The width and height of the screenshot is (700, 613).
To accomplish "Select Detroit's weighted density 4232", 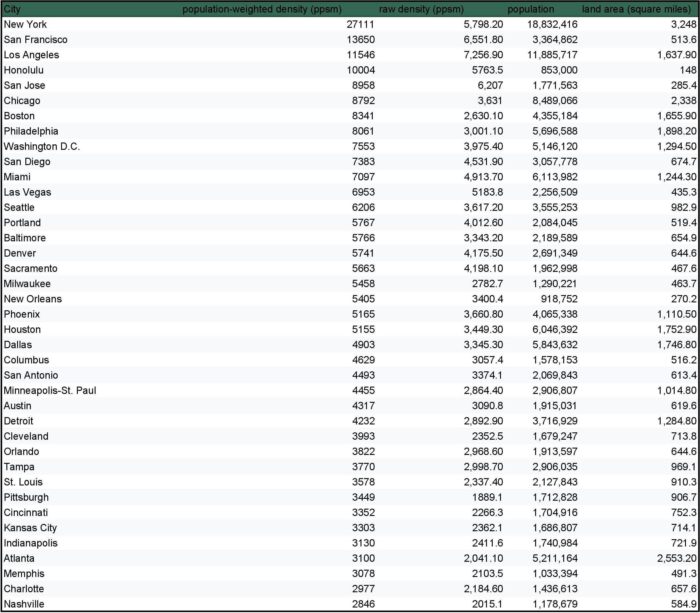I will (x=364, y=421).
